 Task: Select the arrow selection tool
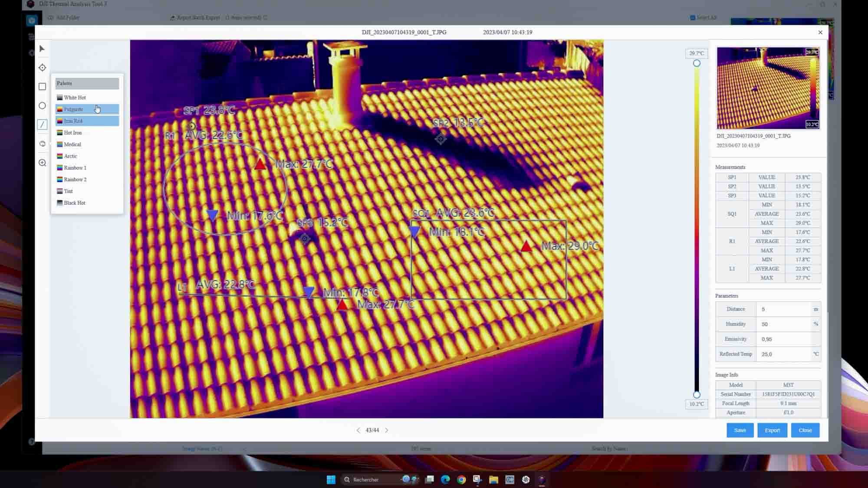(42, 49)
